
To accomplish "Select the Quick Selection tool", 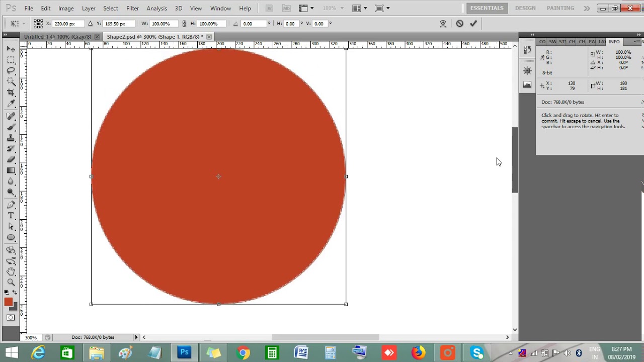I will click(11, 81).
